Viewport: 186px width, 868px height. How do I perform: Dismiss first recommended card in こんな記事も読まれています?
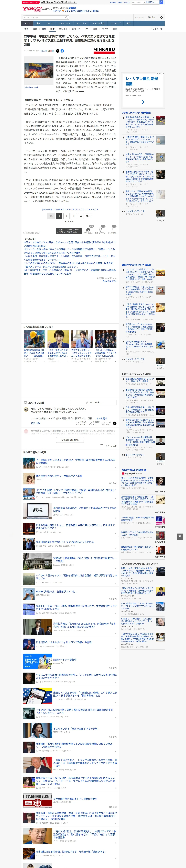coord(44,362)
